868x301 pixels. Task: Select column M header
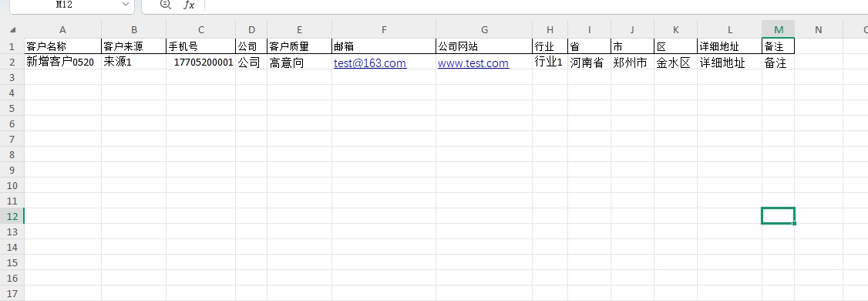[x=779, y=30]
